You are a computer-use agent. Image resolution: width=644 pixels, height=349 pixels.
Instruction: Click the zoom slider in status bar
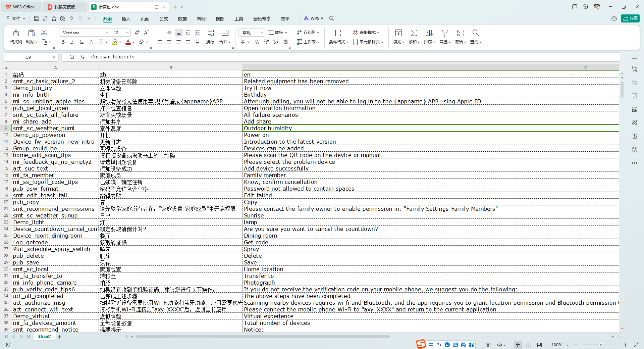[600, 345]
